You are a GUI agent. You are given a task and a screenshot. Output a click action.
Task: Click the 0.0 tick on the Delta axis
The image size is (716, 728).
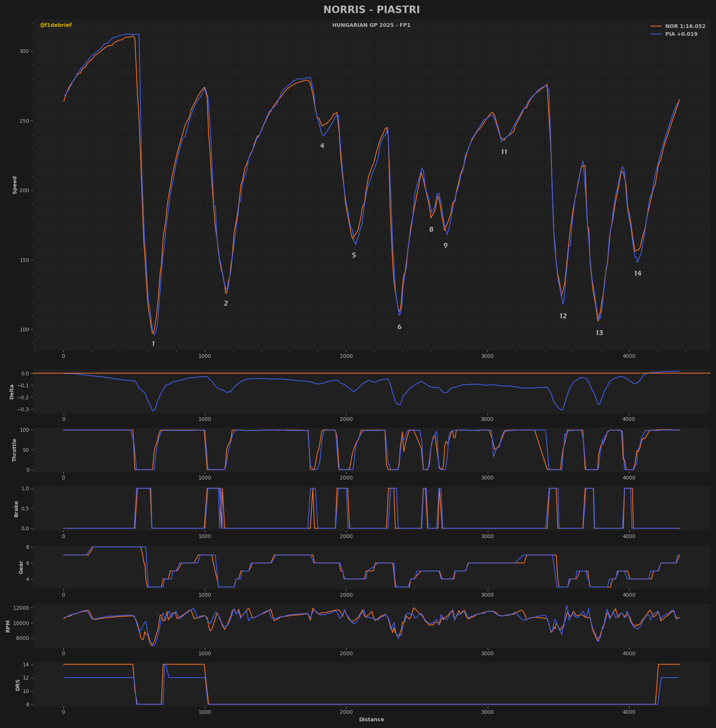(x=26, y=374)
